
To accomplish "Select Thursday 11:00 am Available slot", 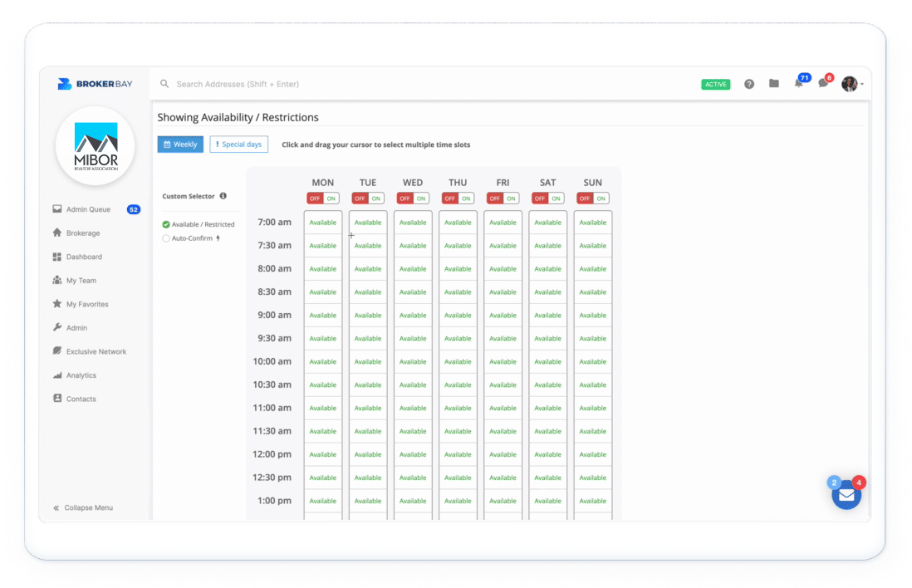I will (x=458, y=409).
